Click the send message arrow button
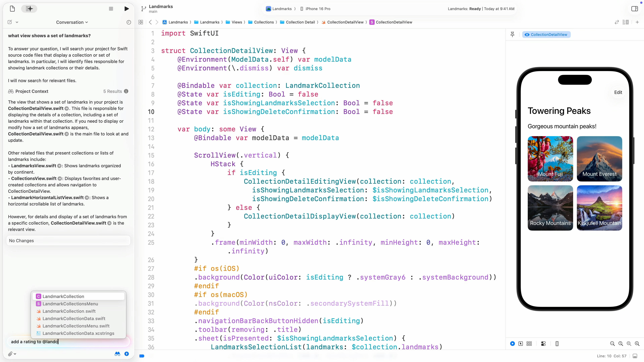The image size is (644, 362). pos(126,354)
